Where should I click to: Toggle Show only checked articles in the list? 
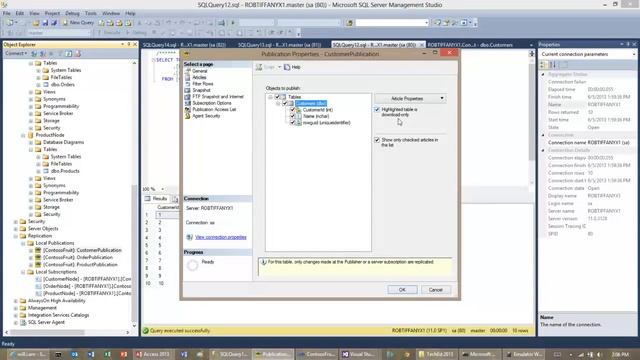click(377, 140)
